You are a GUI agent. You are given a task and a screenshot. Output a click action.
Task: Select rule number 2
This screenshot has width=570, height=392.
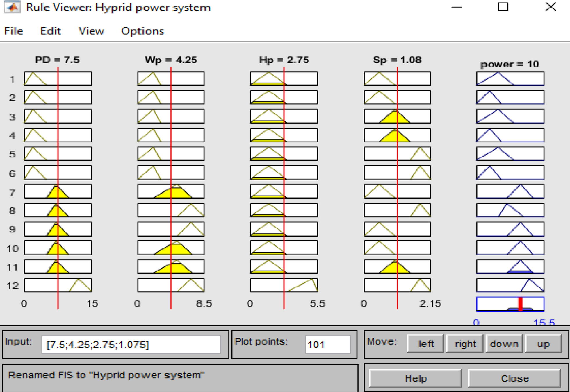(x=12, y=98)
